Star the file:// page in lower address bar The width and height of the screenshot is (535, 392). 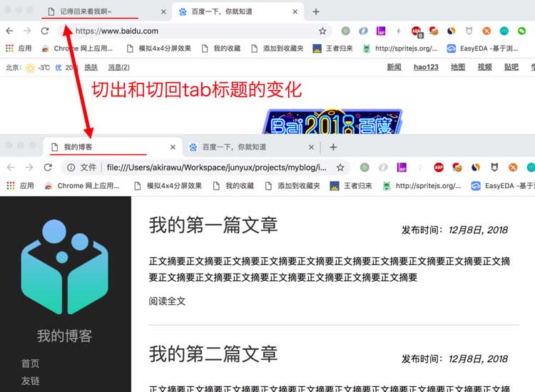(x=340, y=167)
